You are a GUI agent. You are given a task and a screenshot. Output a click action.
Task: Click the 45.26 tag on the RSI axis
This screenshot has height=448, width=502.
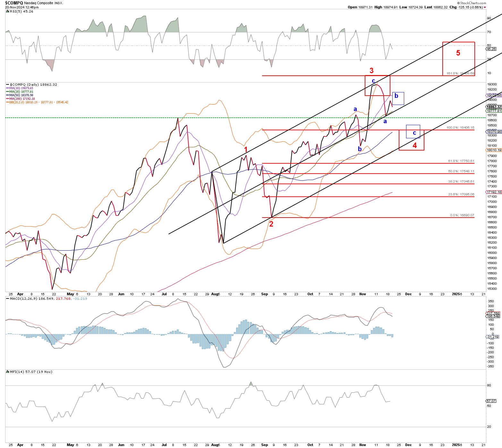(491, 49)
